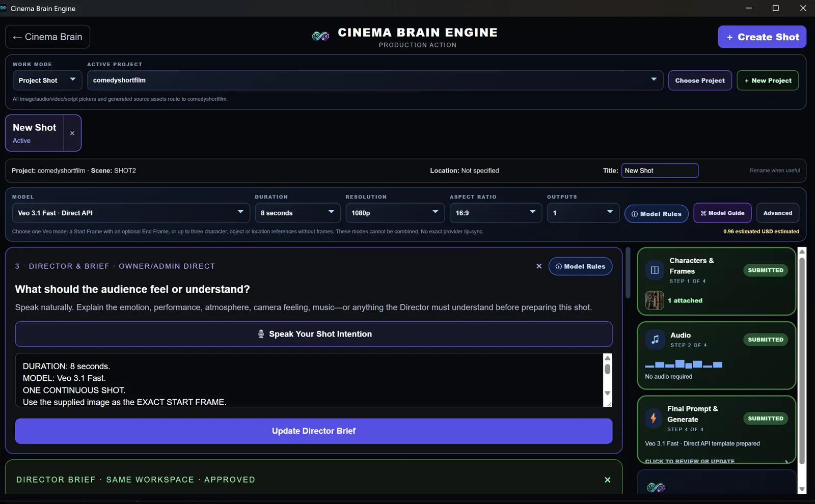
Task: Click the Characters & Frames panel icon
Action: tap(655, 270)
